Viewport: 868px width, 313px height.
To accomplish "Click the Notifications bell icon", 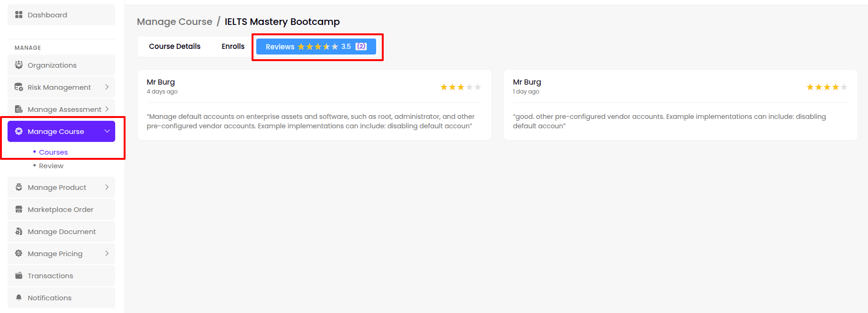I will 19,298.
